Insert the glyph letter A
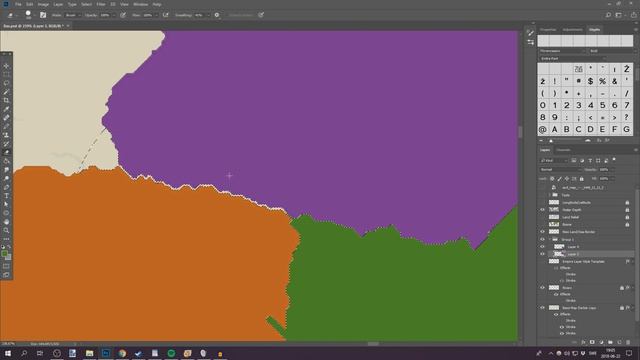 click(555, 129)
